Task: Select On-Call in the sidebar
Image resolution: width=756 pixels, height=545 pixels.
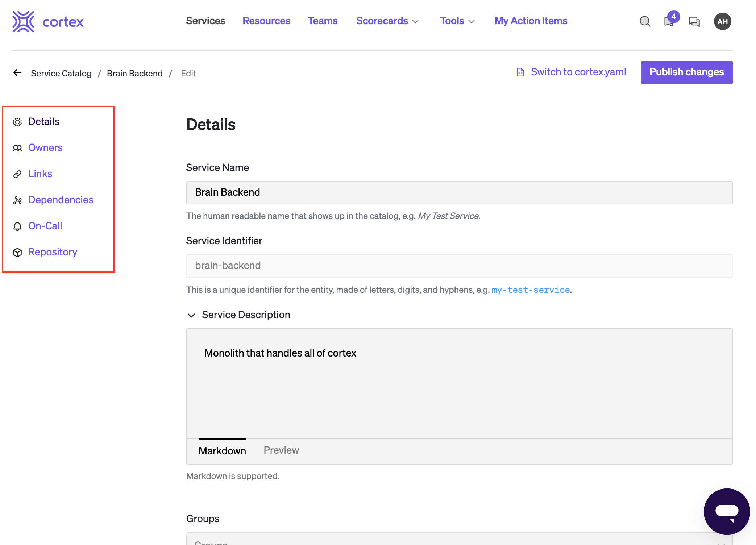Action: click(45, 226)
